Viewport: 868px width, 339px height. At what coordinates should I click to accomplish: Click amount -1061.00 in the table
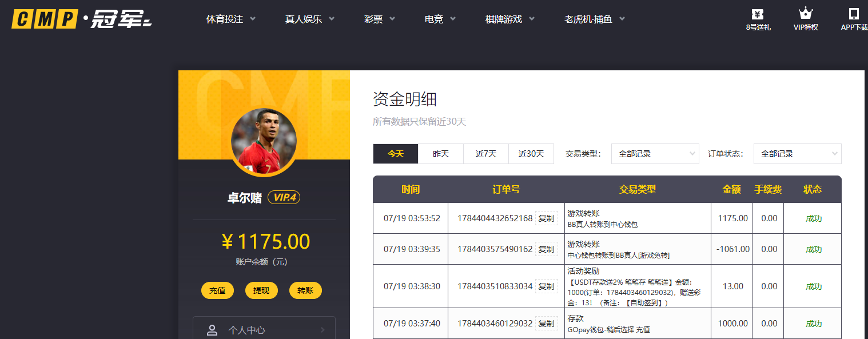point(732,249)
